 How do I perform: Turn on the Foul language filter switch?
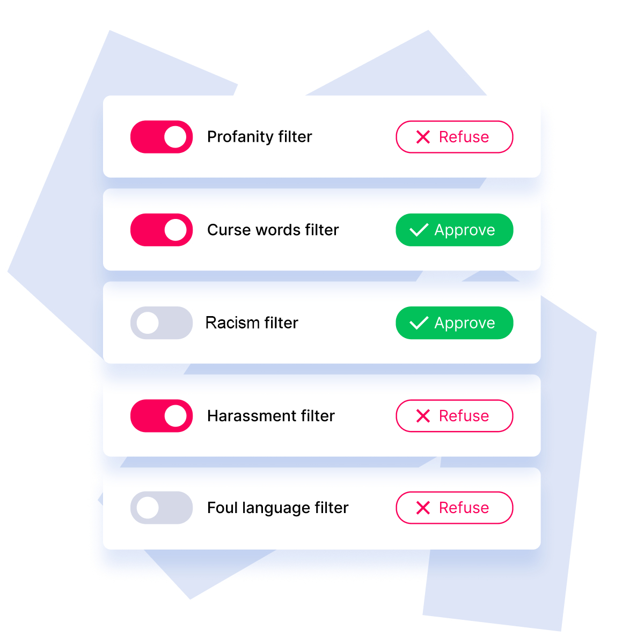[x=162, y=508]
